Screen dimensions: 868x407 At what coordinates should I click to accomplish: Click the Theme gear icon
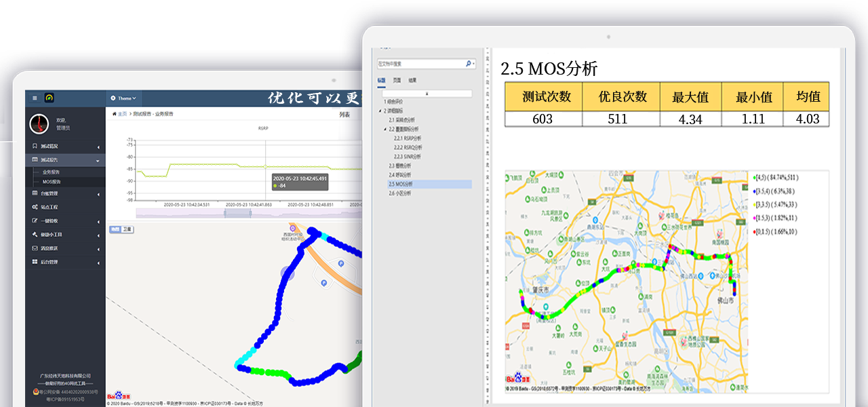click(x=113, y=98)
